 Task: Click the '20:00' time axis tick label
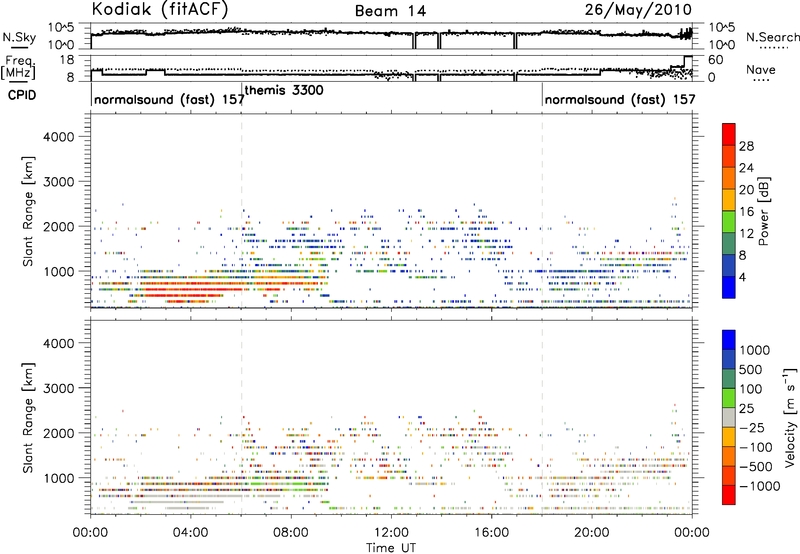591,533
